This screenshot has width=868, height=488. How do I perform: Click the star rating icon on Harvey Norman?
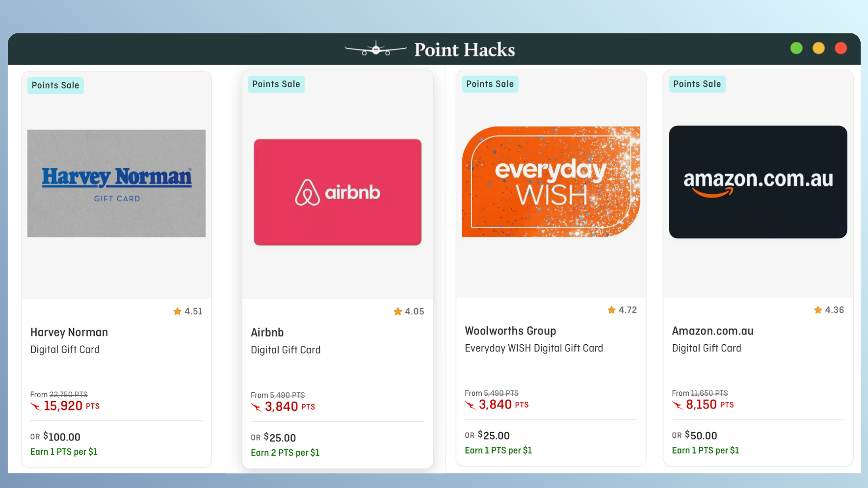[x=178, y=311]
